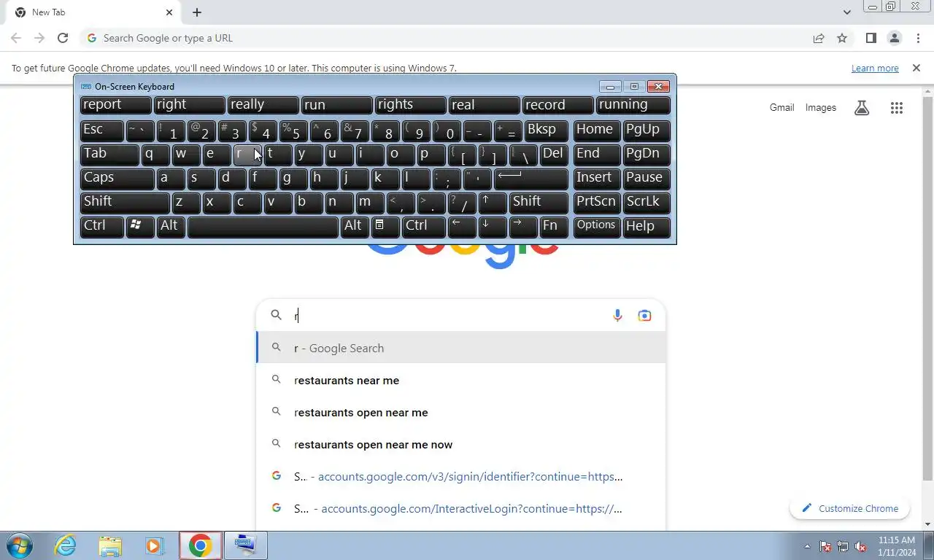
Task: Start voice search with microphone
Action: [617, 315]
